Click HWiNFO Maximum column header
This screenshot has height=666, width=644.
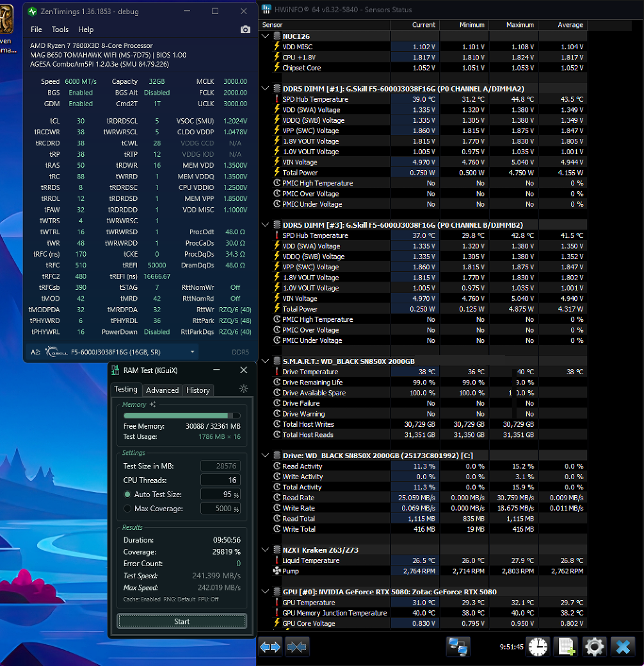pyautogui.click(x=513, y=25)
